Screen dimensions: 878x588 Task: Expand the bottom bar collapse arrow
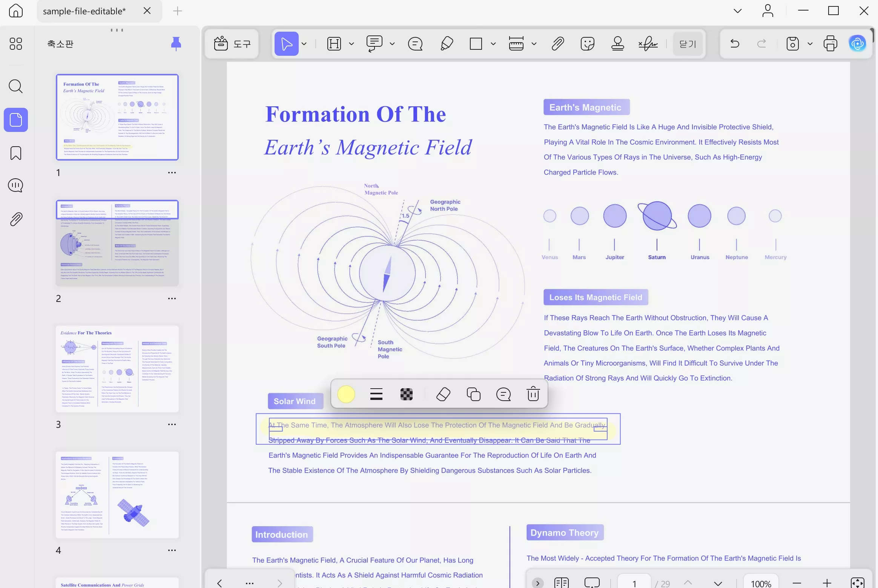pos(537,583)
